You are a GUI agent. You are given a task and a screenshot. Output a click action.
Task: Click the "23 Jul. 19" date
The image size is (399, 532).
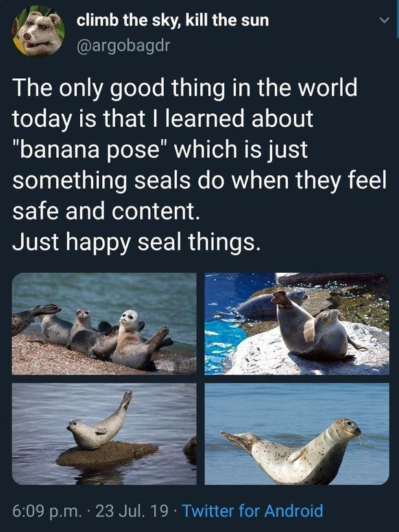pos(132,510)
